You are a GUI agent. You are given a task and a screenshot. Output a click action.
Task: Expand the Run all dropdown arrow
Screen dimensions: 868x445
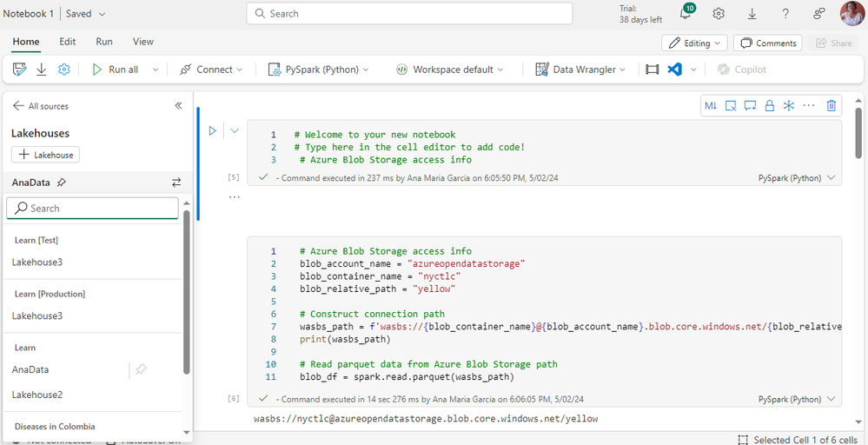pyautogui.click(x=155, y=70)
